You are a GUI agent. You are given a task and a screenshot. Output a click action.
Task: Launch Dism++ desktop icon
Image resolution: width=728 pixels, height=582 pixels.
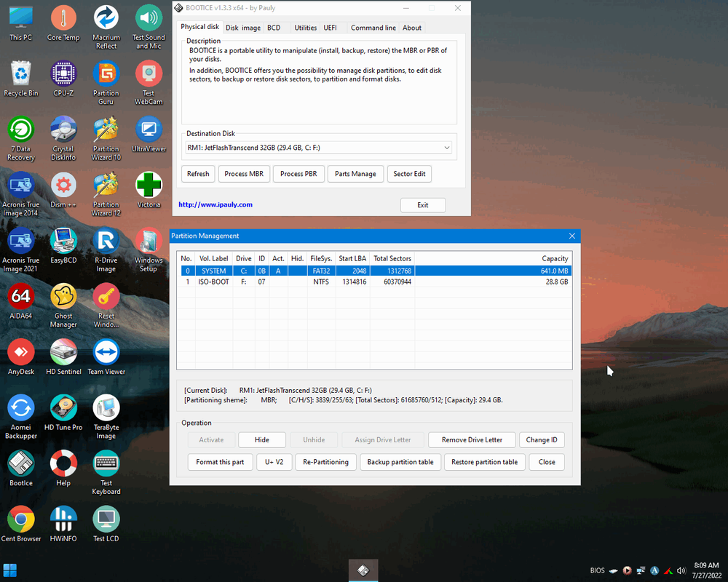tap(63, 191)
